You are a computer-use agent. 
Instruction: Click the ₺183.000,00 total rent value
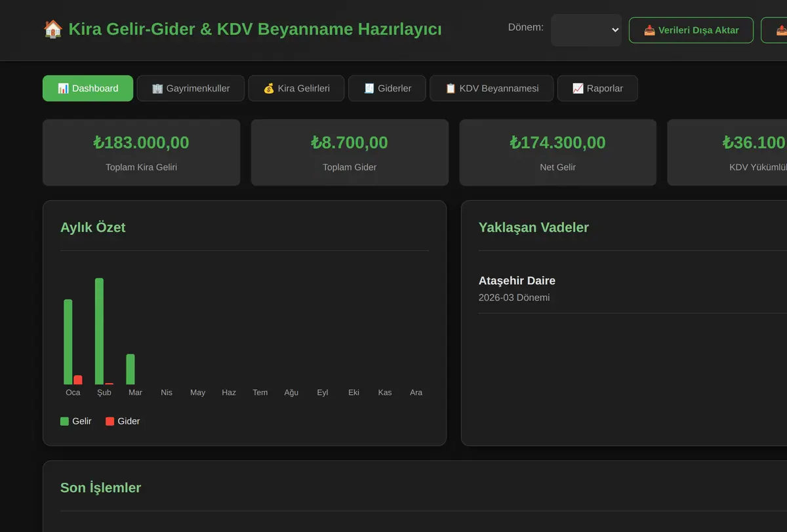[142, 142]
